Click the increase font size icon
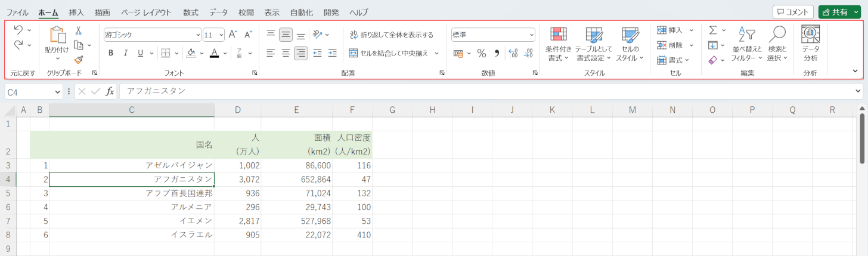This screenshot has width=868, height=256. (233, 35)
